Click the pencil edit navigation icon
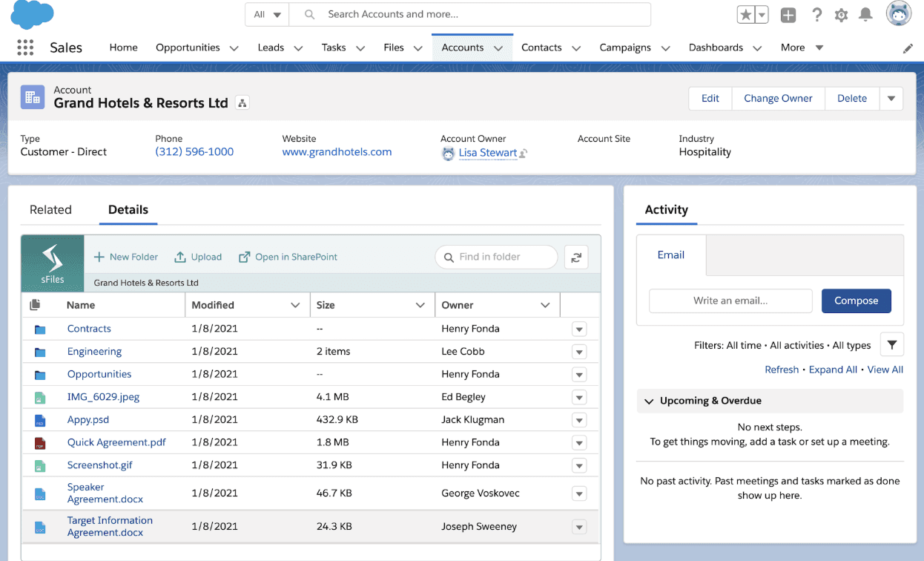924x561 pixels. [908, 48]
